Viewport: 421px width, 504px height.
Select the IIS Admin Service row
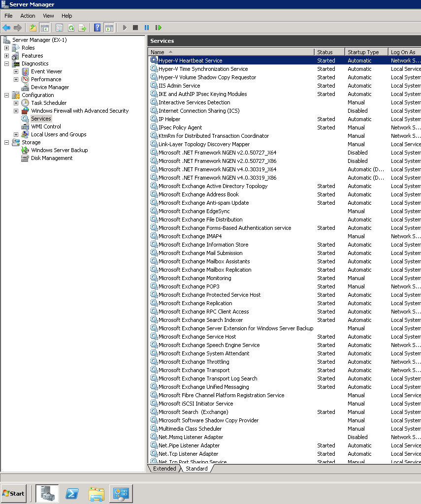click(285, 86)
